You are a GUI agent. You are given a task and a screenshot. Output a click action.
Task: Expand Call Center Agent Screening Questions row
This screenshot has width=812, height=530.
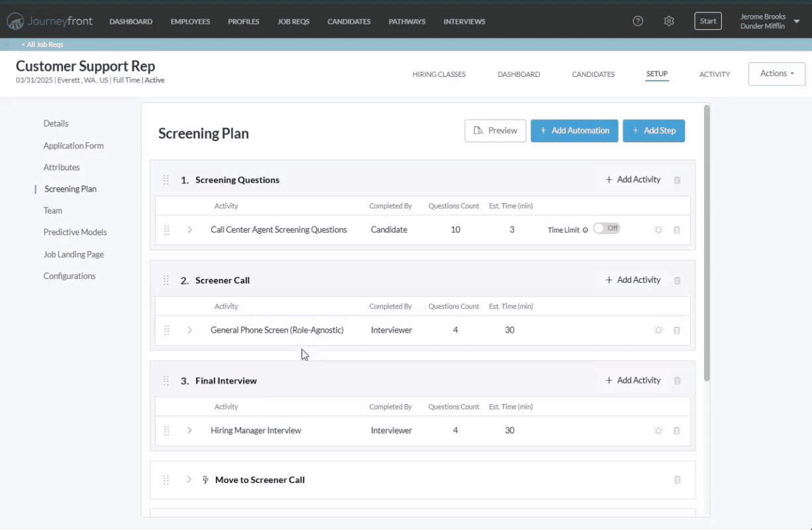point(189,230)
